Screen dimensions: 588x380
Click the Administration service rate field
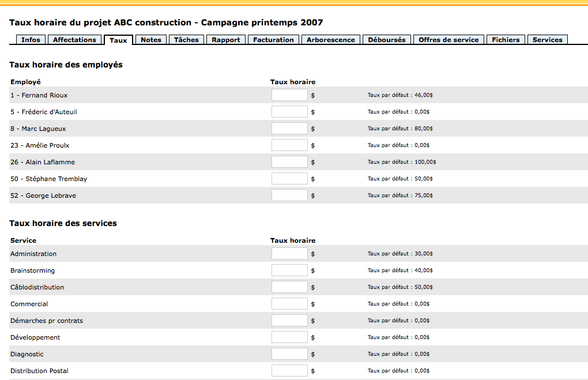[x=289, y=254]
